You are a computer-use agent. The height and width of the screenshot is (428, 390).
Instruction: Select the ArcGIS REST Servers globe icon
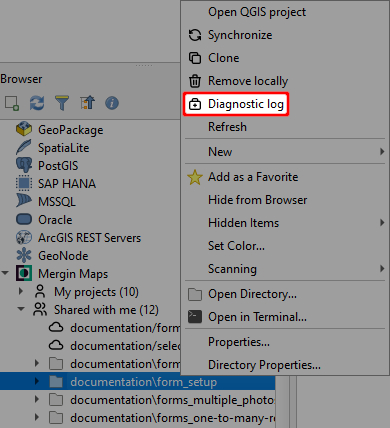[x=24, y=237]
